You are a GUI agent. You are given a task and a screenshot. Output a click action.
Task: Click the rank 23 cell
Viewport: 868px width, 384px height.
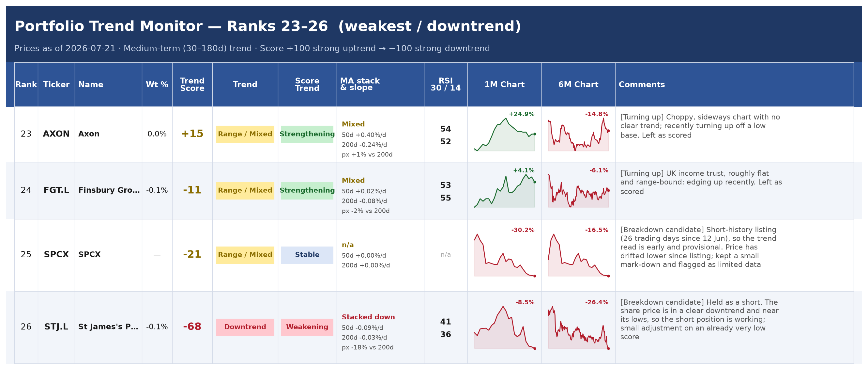click(x=26, y=134)
